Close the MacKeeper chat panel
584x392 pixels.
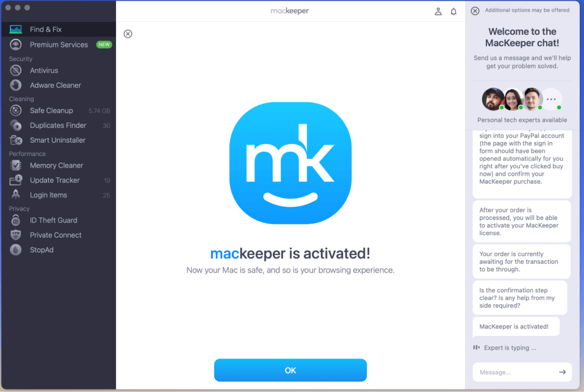[475, 11]
